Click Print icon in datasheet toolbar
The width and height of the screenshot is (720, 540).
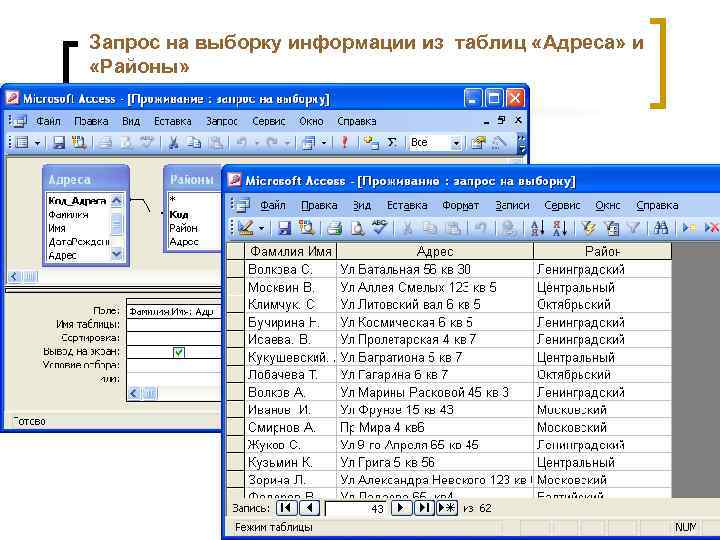coord(334,228)
